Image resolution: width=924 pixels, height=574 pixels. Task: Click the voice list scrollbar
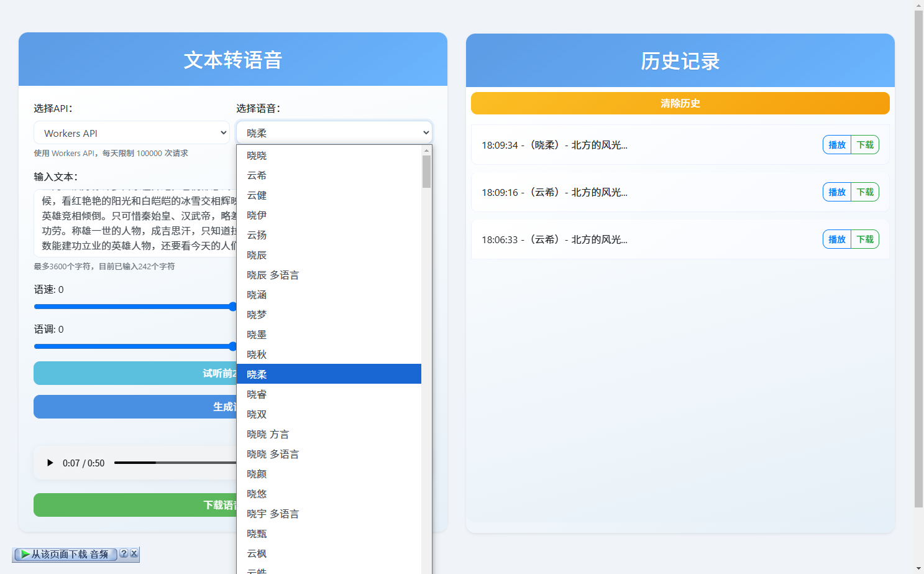point(426,171)
